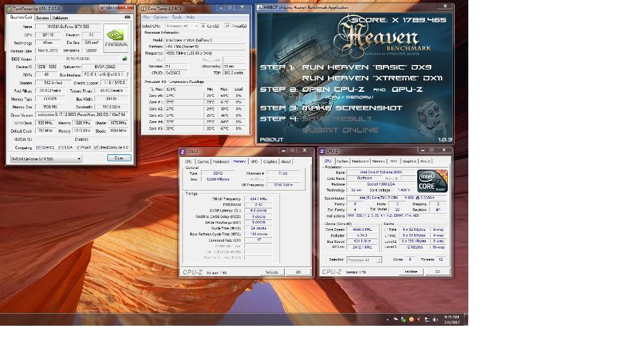This screenshot has width=638, height=364.
Task: Open the NVIDIA GeForce GTX 580 dropdown in GPU-Z
Action: (45, 159)
